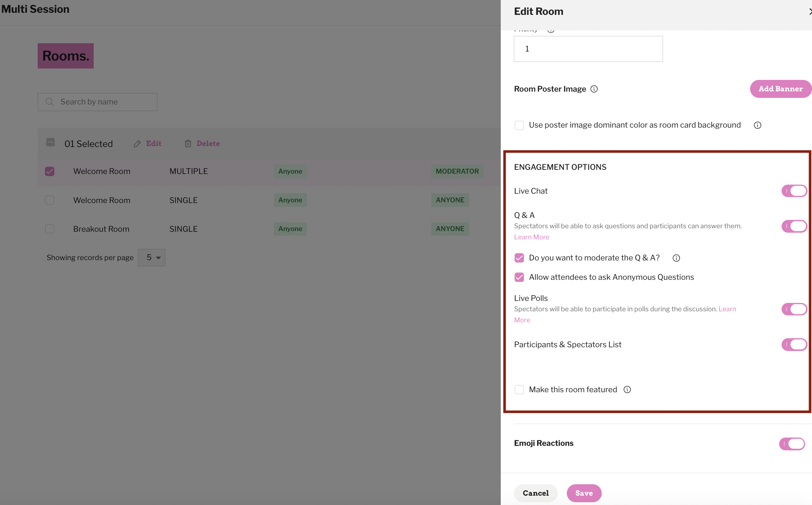Viewport: 812px width, 505px height.
Task: Click info icon beside moderate Q & A
Action: [x=676, y=258]
